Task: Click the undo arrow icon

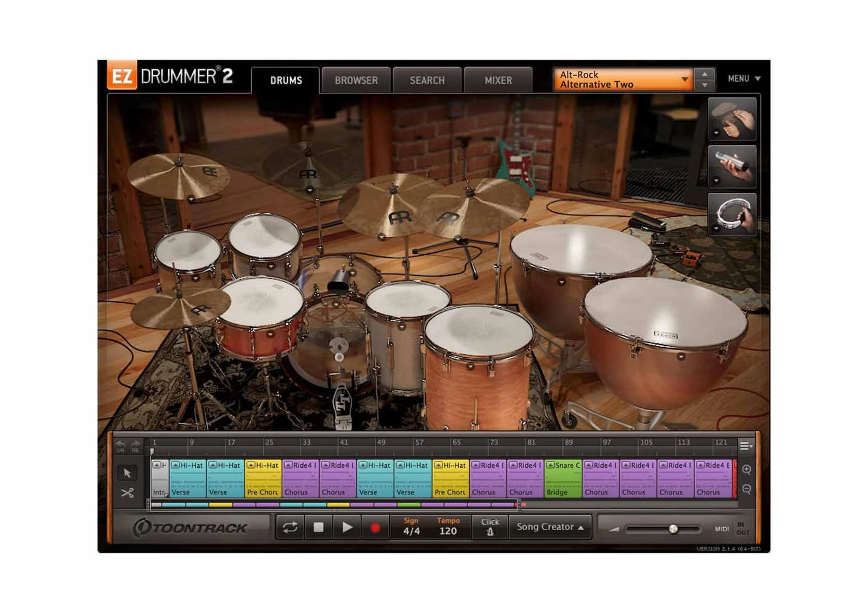Action: click(121, 444)
